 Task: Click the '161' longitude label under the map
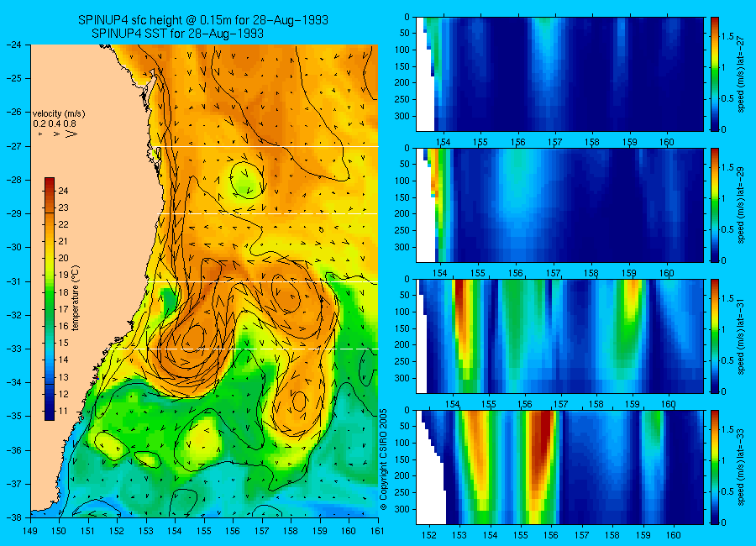point(377,531)
